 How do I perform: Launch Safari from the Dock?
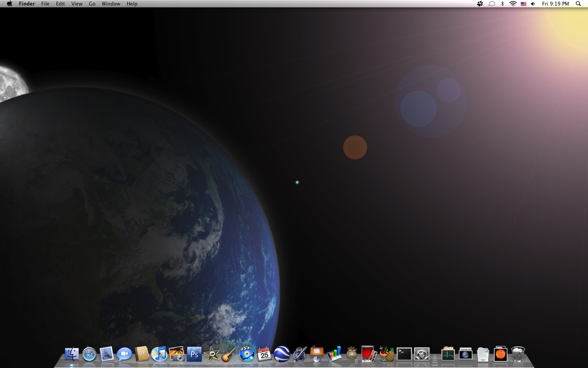coord(89,354)
